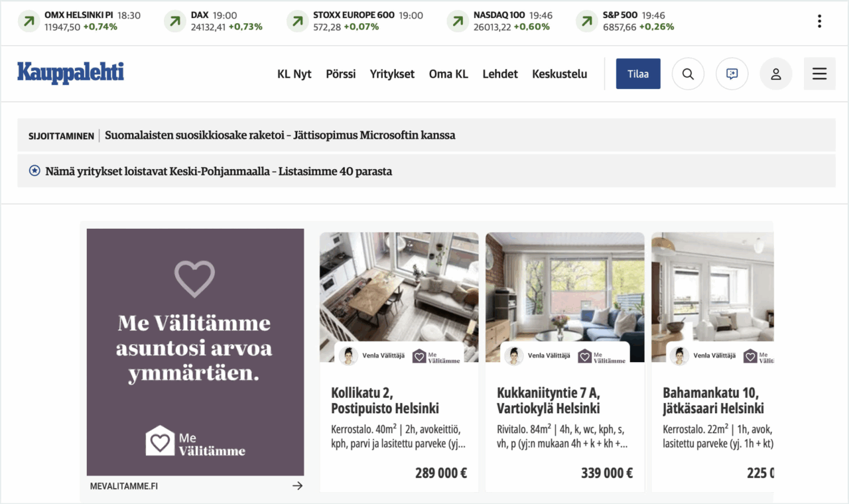
Task: Open the Yritykset navigation item
Action: (x=392, y=74)
